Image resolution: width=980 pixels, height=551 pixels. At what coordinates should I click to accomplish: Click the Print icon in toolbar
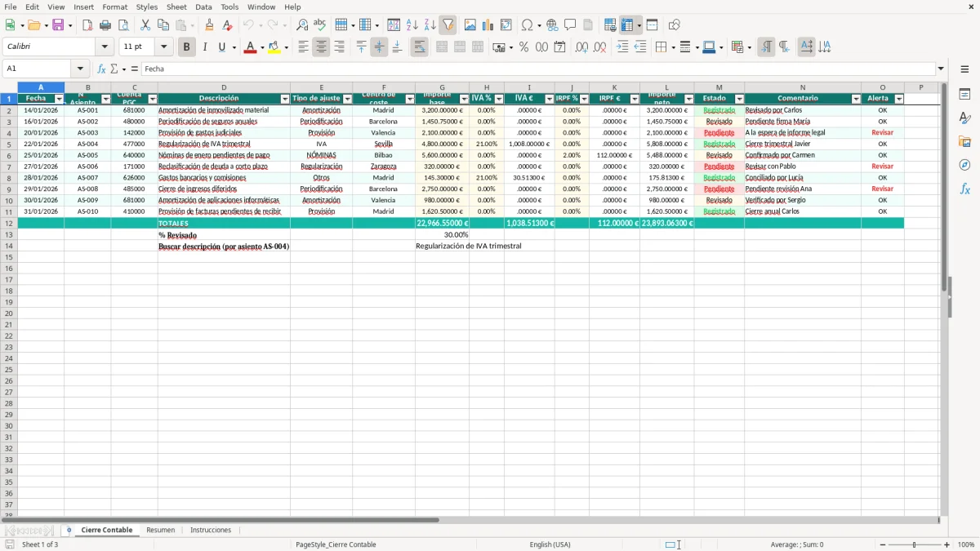[x=105, y=25]
